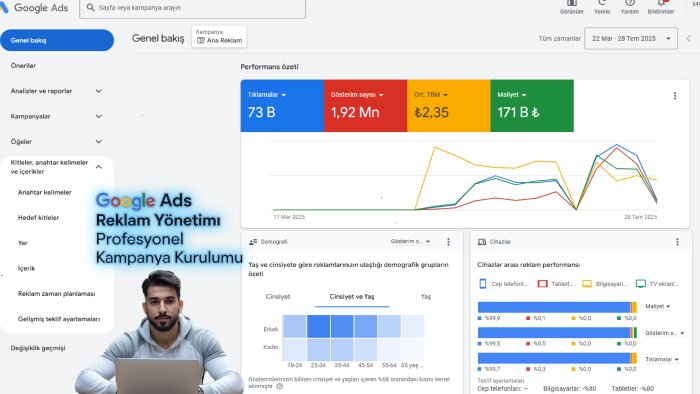This screenshot has height=394, width=700.
Task: Open Anahtar kelimeler page
Action: pyautogui.click(x=45, y=192)
